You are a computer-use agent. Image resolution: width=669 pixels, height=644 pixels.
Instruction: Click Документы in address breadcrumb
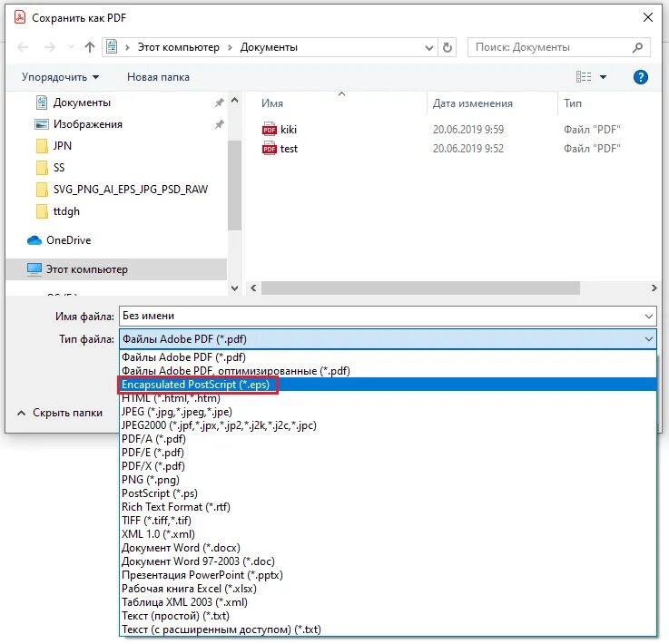point(269,47)
